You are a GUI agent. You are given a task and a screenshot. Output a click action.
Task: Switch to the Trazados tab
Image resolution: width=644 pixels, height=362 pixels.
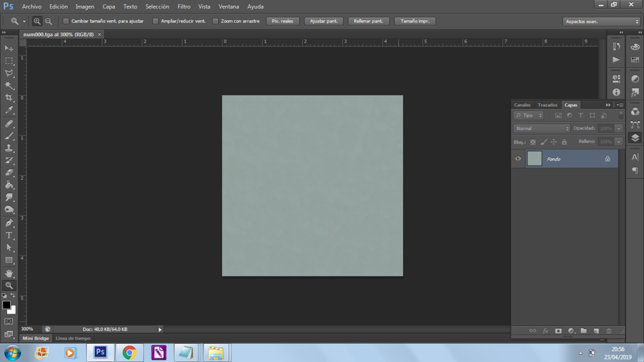click(x=547, y=105)
